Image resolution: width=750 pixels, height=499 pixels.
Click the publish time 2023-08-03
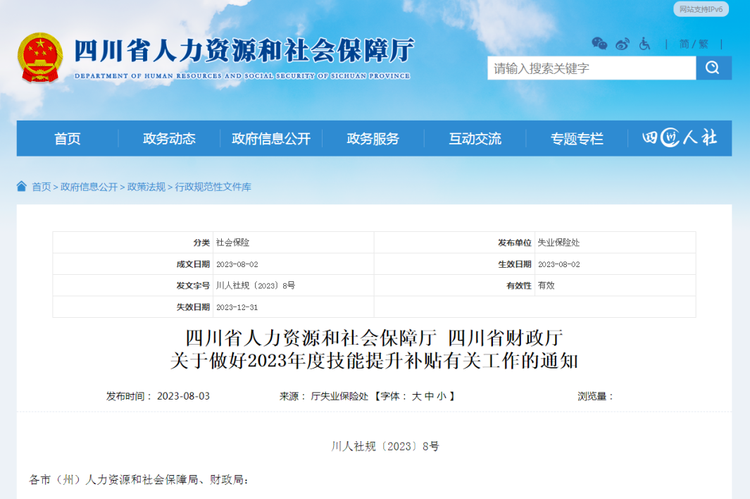click(x=183, y=396)
